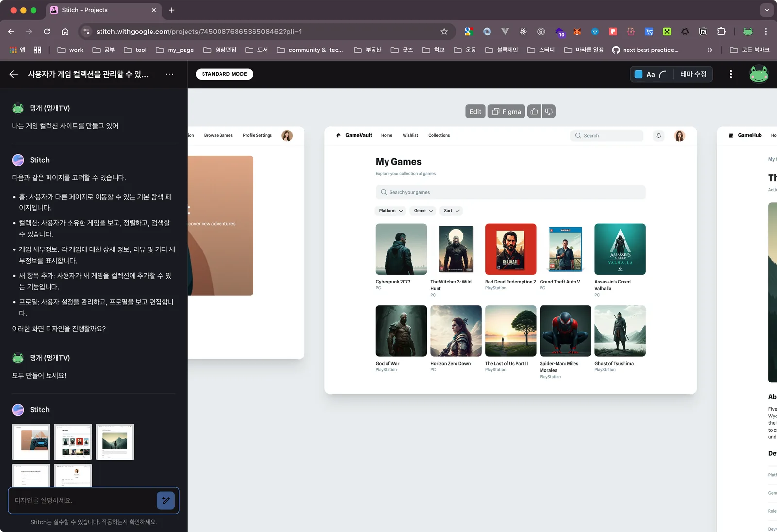The image size is (777, 532).
Task: Click the Notion extension icon
Action: click(703, 32)
